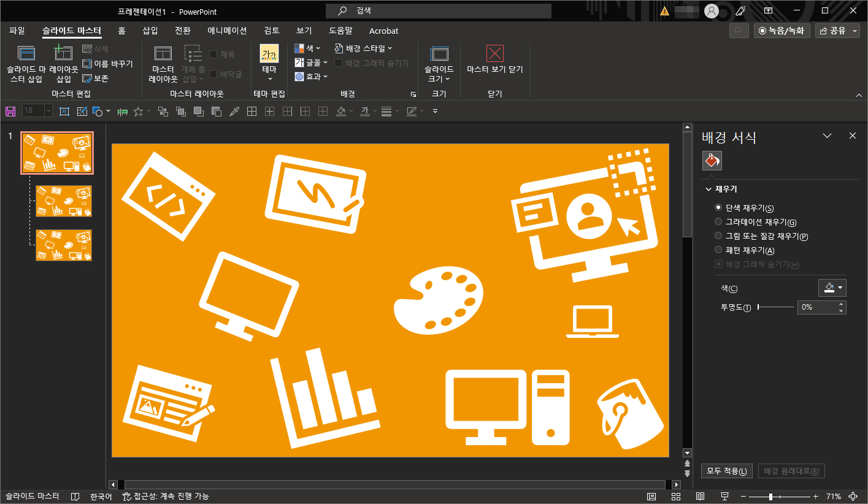Click star animation icon in quick toolbar
The height and width of the screenshot is (504, 868).
(x=138, y=111)
